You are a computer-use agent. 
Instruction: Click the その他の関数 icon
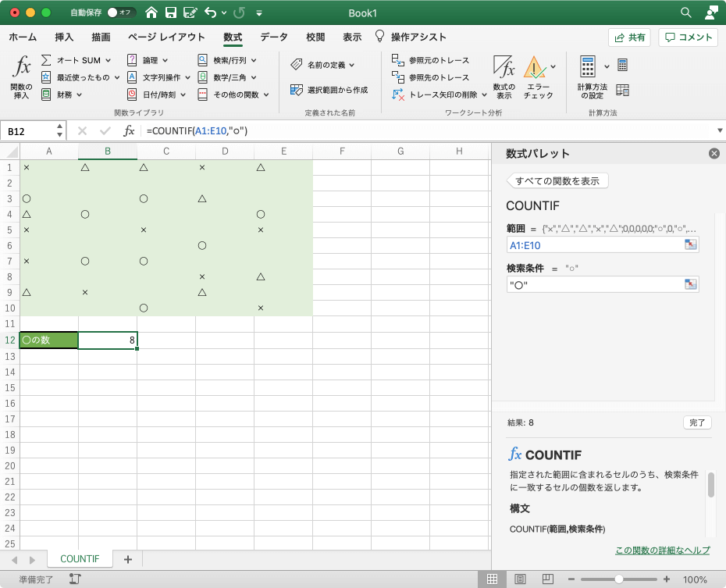202,94
